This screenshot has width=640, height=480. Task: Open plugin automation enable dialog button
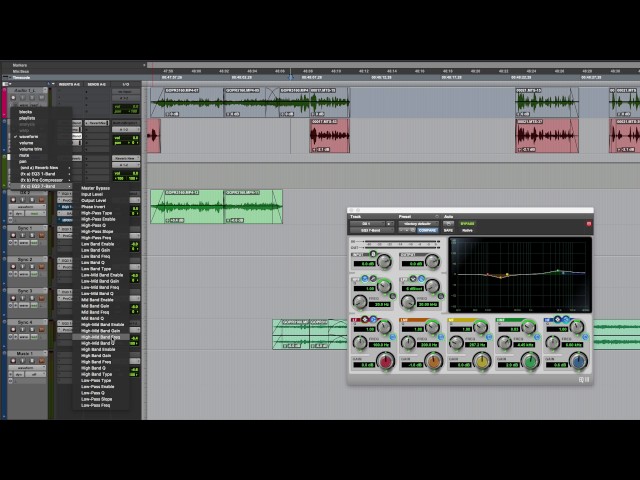point(448,224)
